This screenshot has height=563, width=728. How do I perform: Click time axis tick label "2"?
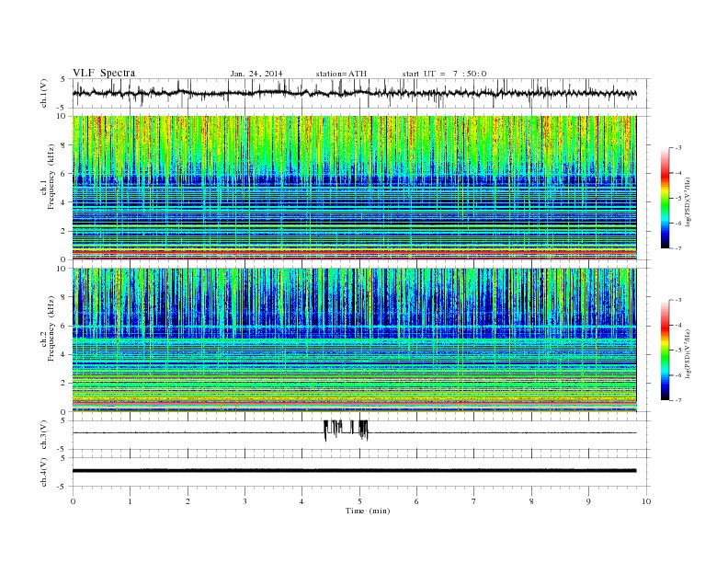[x=188, y=501]
